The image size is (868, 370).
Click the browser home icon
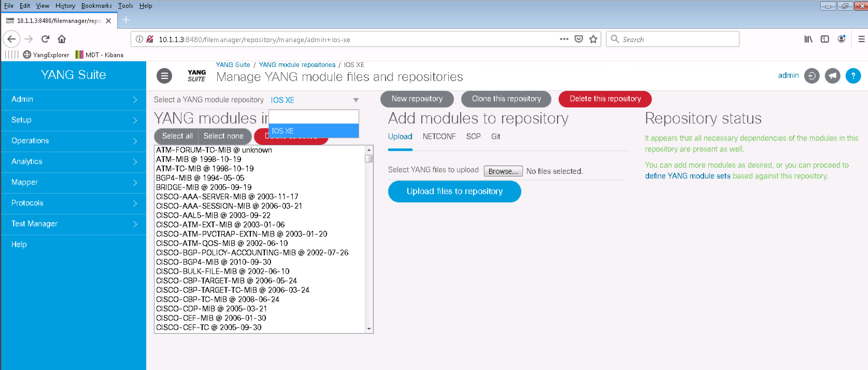tap(62, 39)
